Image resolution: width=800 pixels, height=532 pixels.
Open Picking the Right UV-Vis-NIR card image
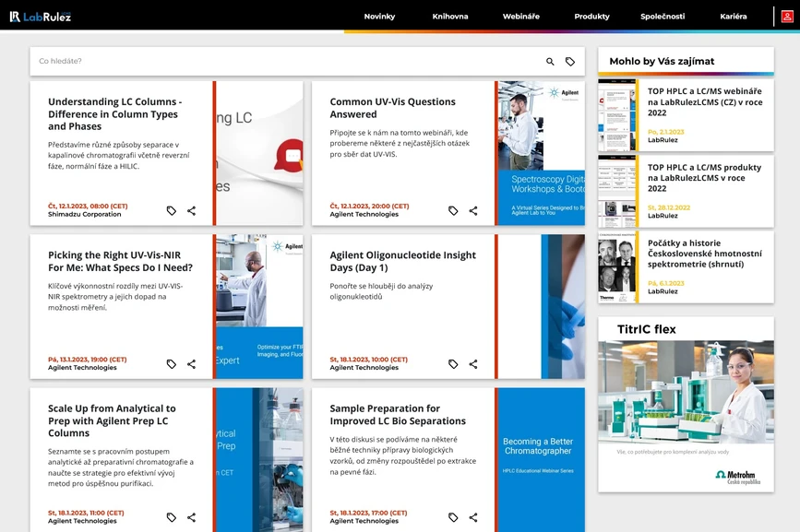pos(259,306)
